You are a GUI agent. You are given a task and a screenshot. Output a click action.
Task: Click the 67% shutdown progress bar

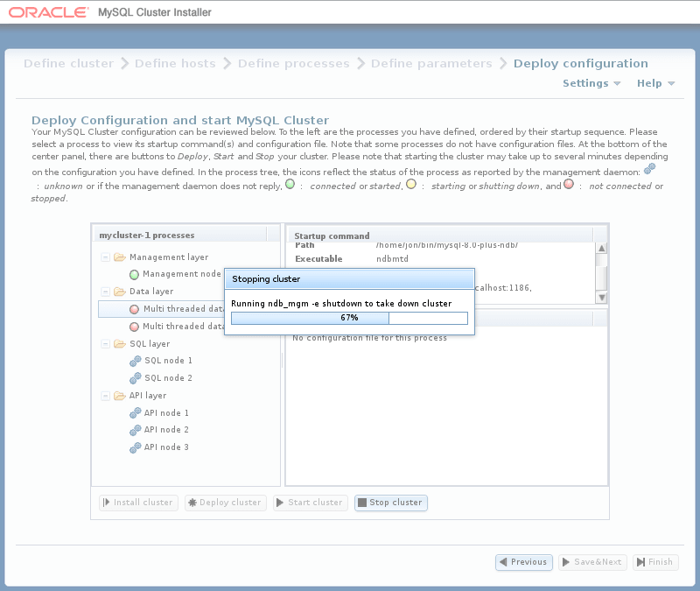349,318
